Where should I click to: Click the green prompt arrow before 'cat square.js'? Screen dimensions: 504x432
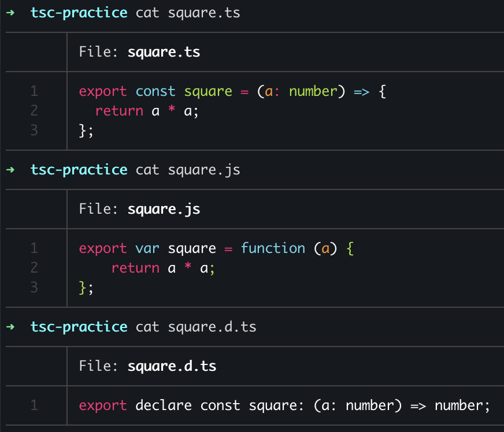(10, 170)
